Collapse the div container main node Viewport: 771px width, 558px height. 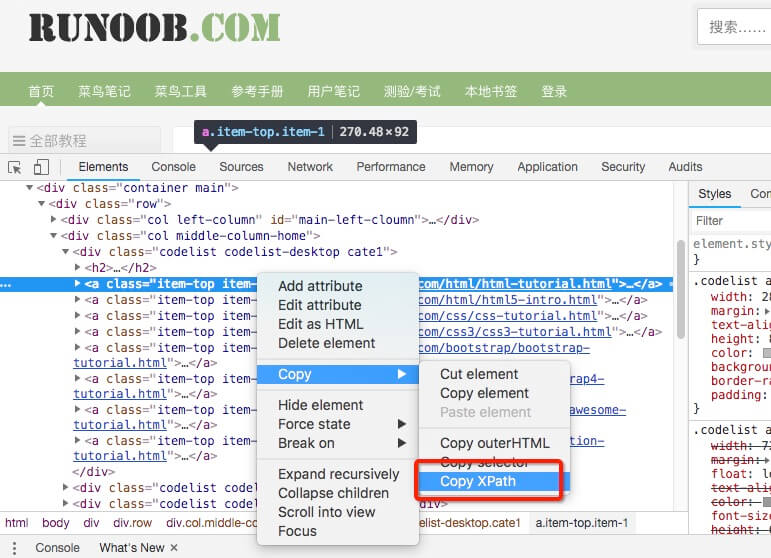tap(30, 188)
